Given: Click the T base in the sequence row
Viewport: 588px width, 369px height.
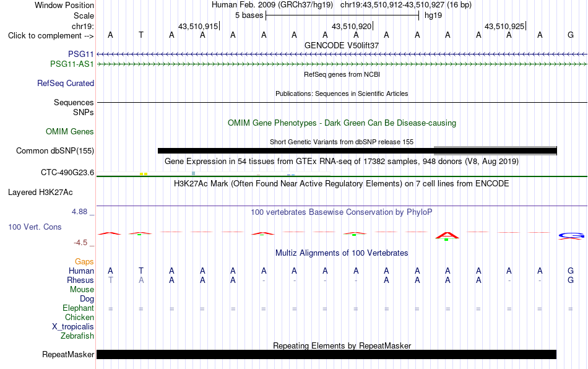Looking at the screenshot, I should 141,35.
